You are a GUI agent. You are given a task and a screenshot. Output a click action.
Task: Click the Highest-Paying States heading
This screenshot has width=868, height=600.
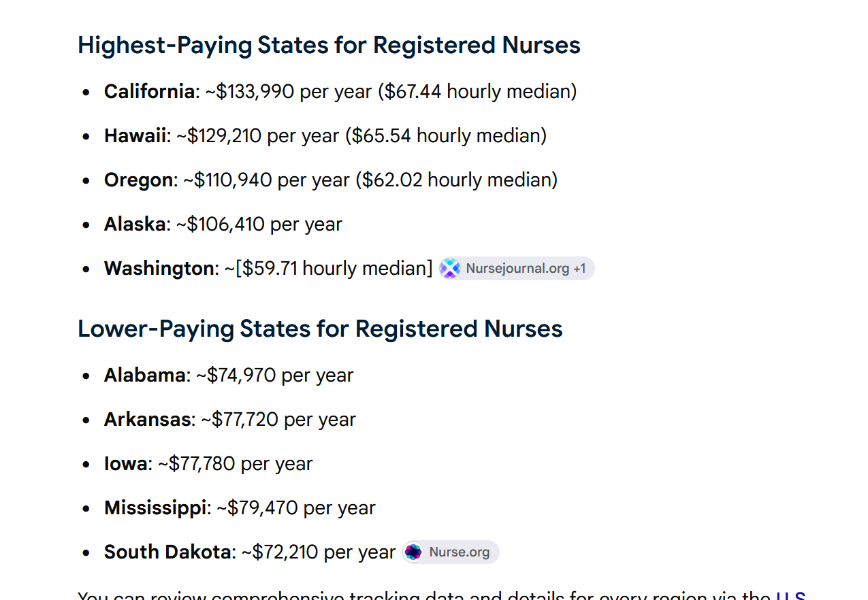[x=329, y=46]
